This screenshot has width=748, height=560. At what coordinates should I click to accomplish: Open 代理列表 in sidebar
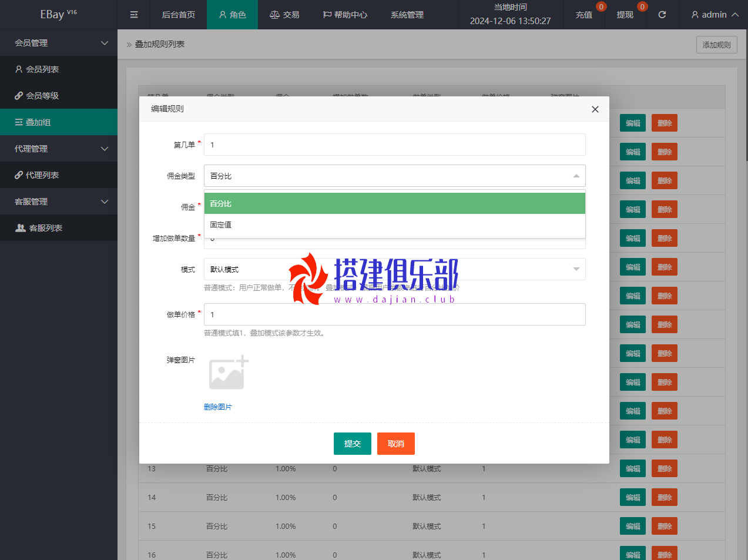point(59,175)
